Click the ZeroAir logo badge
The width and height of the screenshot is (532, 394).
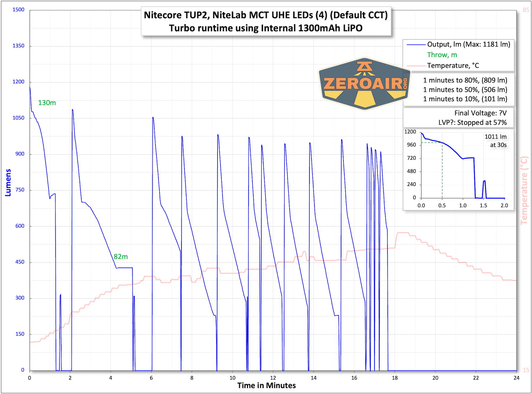(364, 83)
